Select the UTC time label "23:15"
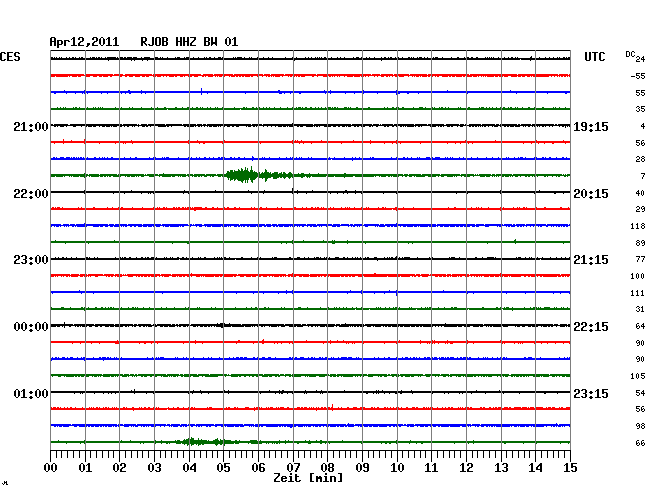This screenshot has width=650, height=494. coord(591,393)
